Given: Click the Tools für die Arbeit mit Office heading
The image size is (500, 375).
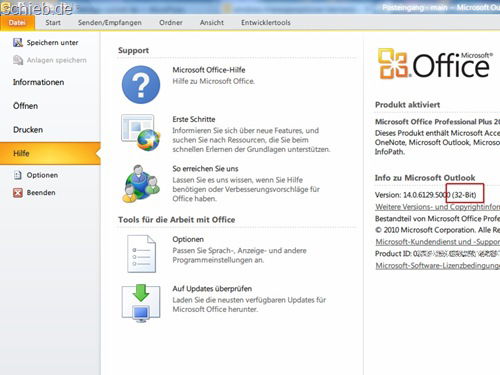Looking at the screenshot, I should [x=176, y=220].
